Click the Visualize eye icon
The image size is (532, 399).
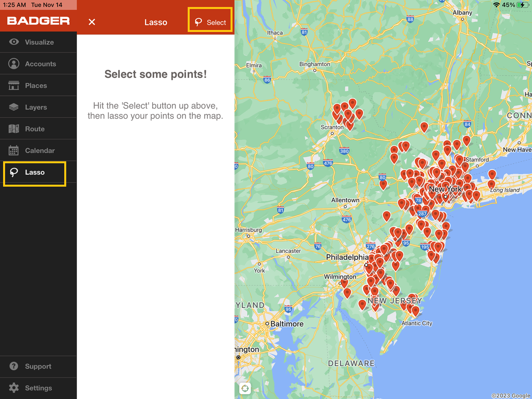point(14,42)
